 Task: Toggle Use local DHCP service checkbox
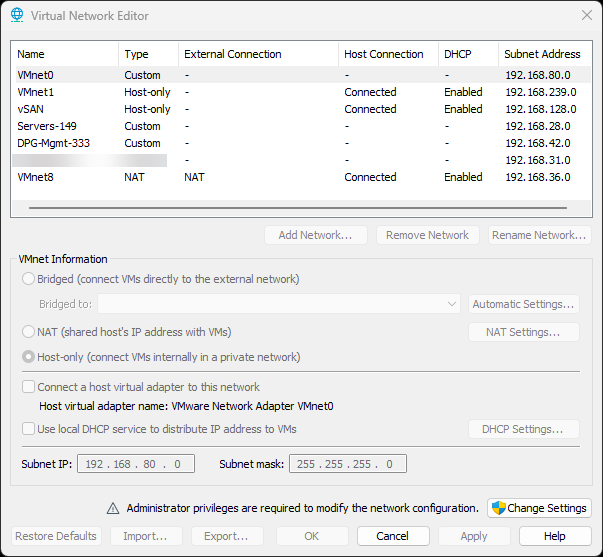[x=28, y=429]
